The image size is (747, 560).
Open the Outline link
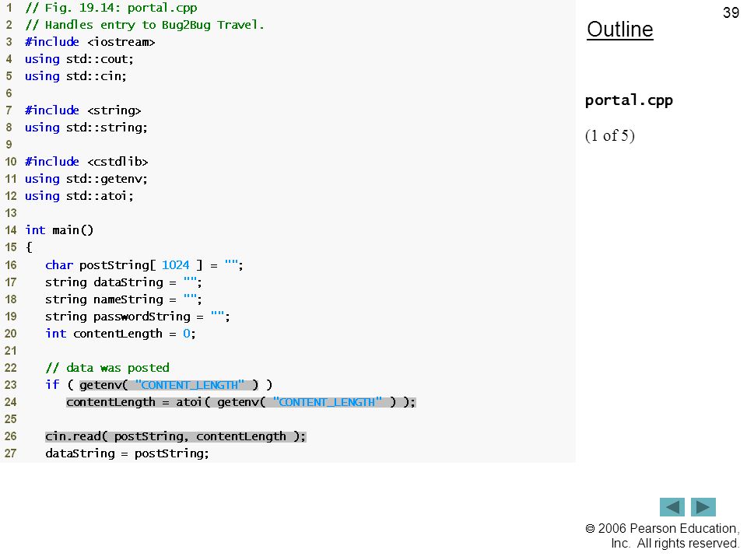(620, 30)
